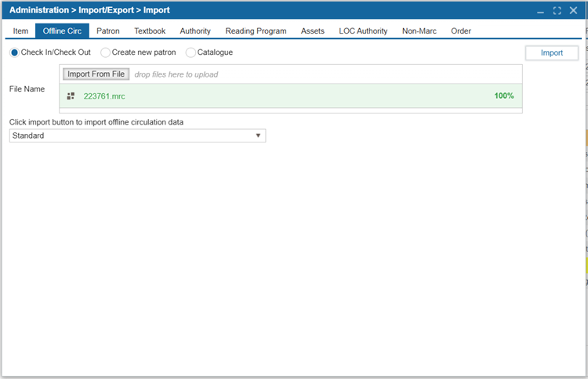The width and height of the screenshot is (588, 379).
Task: Choose the Create new patron option
Action: pyautogui.click(x=105, y=52)
